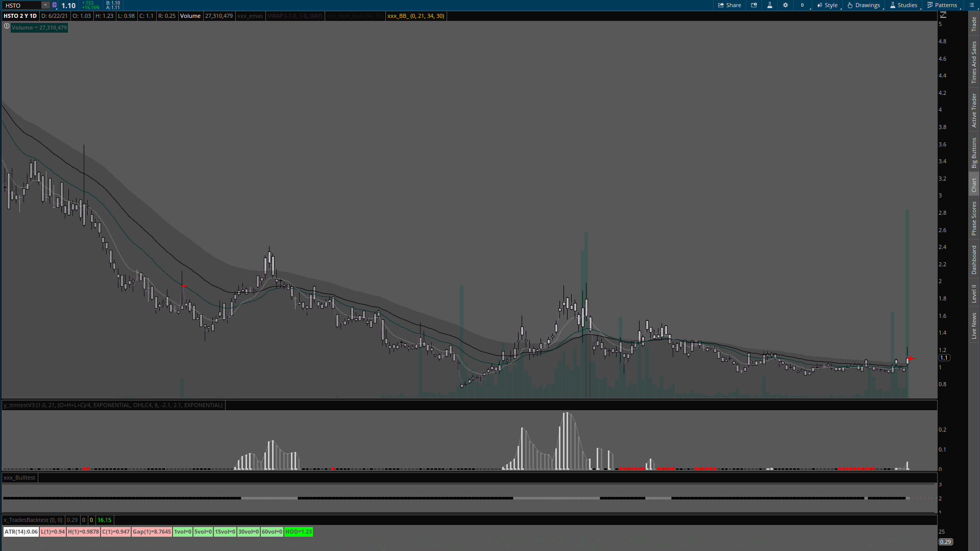Open the Drawings menu

point(864,5)
